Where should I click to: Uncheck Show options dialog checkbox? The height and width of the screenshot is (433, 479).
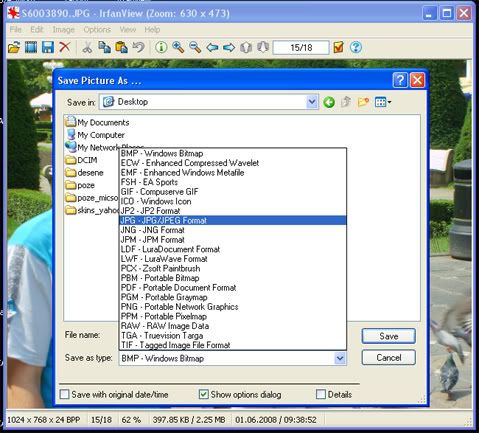pyautogui.click(x=204, y=394)
